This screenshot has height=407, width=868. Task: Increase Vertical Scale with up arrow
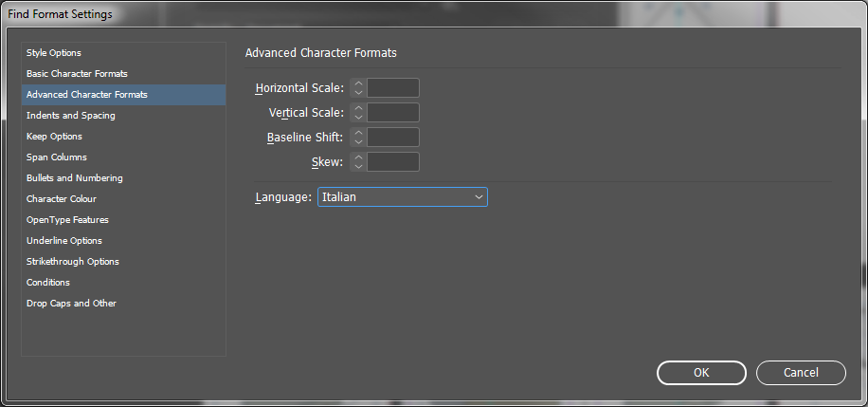(358, 107)
